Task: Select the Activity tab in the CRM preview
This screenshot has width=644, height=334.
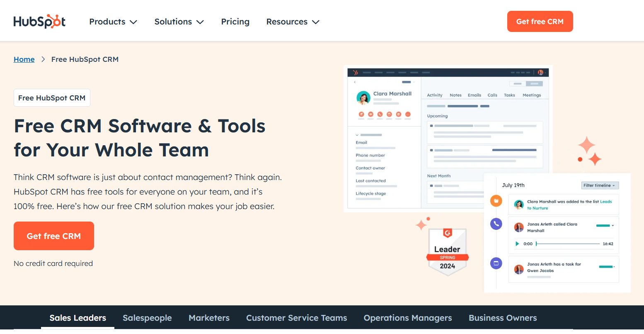Action: 435,95
